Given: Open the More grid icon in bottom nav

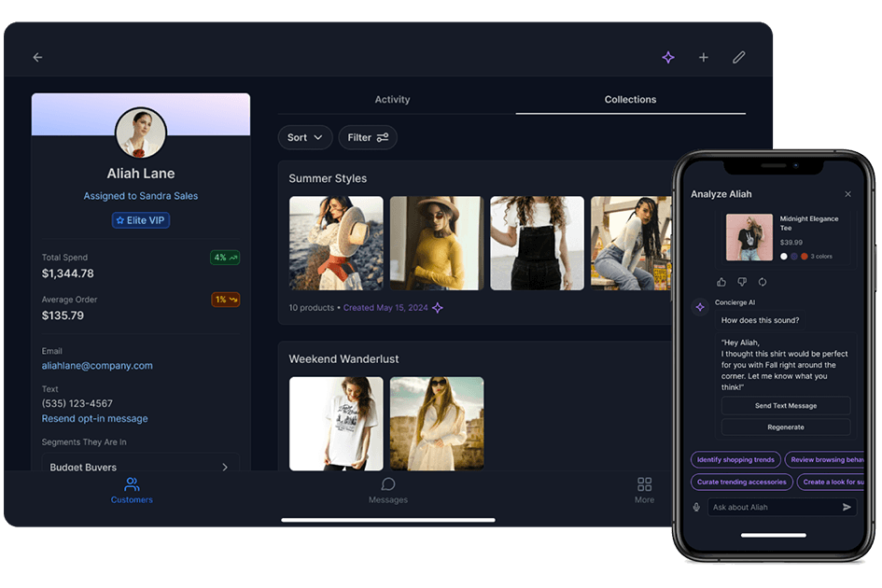Looking at the screenshot, I should (644, 483).
